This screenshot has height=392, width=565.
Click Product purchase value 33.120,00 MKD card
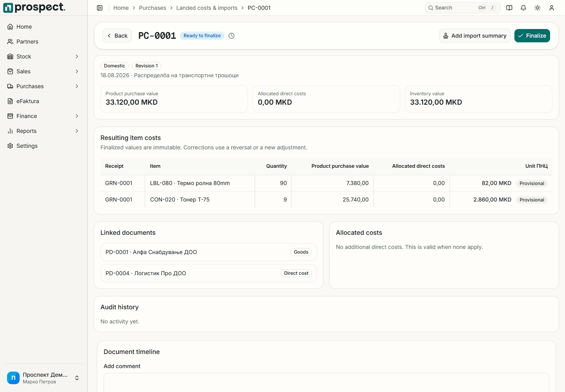[174, 99]
